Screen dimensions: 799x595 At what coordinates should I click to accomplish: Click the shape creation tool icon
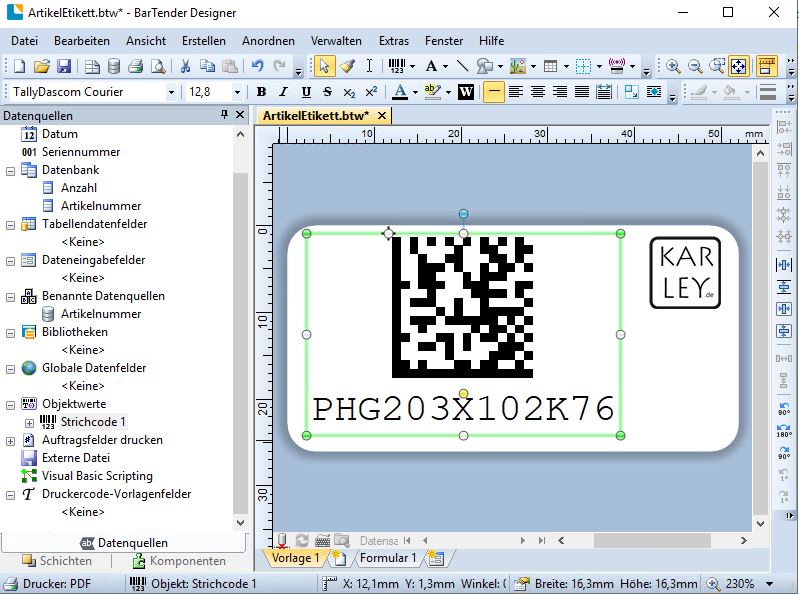(x=485, y=66)
